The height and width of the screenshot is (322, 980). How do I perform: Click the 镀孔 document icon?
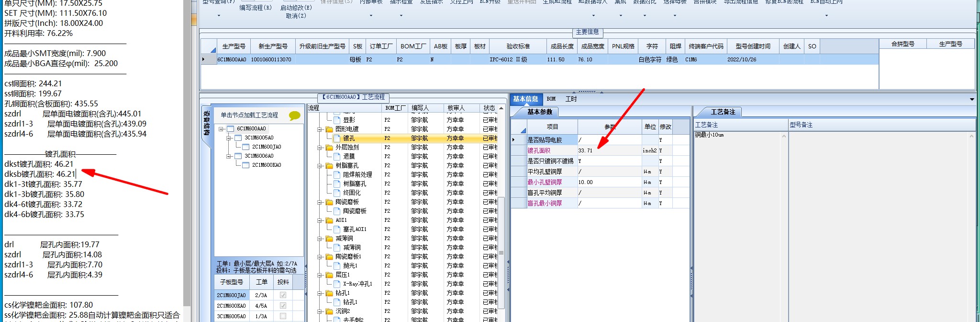pos(337,138)
